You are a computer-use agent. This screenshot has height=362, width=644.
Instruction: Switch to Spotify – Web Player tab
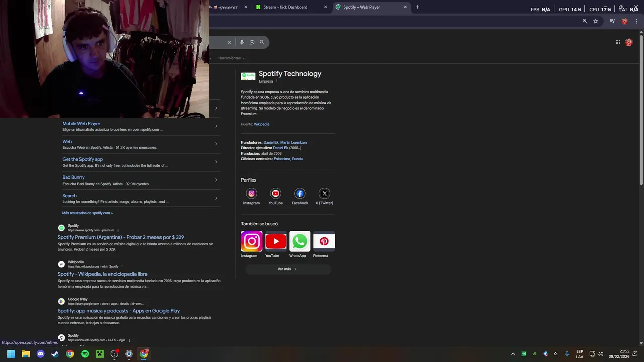point(370,7)
